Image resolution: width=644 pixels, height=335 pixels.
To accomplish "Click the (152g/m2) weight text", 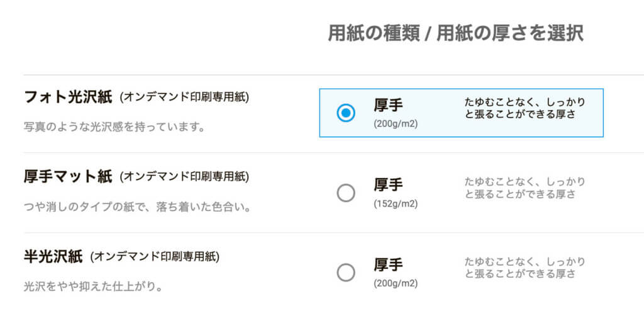I will click(396, 203).
